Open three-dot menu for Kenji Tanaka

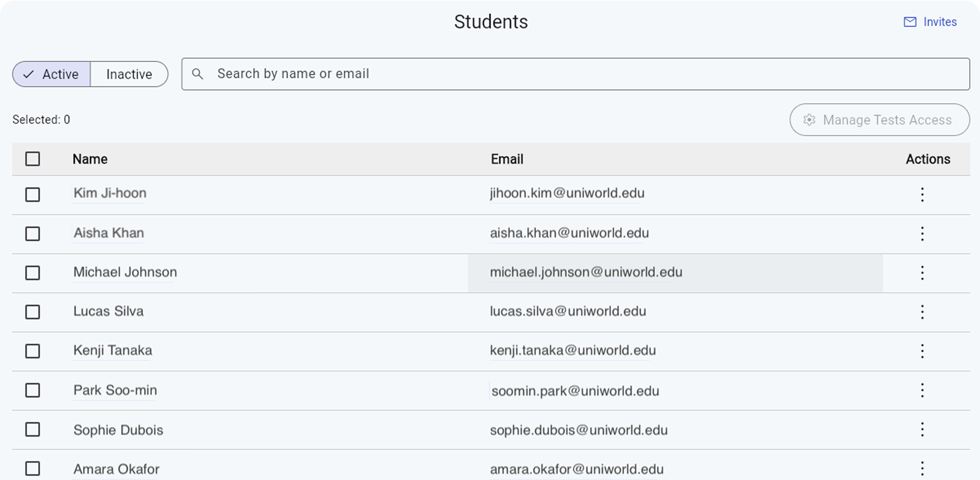[922, 351]
